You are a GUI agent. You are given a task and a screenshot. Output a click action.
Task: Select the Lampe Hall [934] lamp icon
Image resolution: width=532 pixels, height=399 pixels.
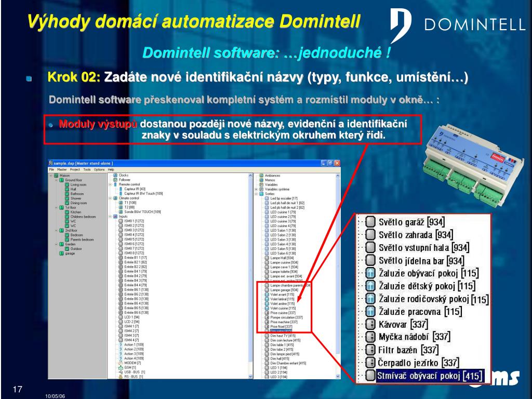(x=267, y=258)
